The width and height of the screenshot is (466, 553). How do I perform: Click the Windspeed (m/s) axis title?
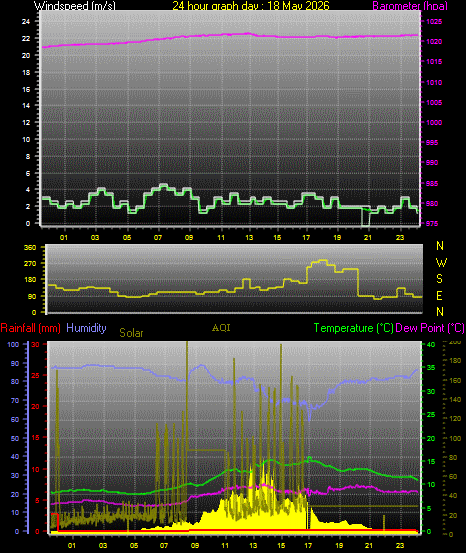[74, 6]
